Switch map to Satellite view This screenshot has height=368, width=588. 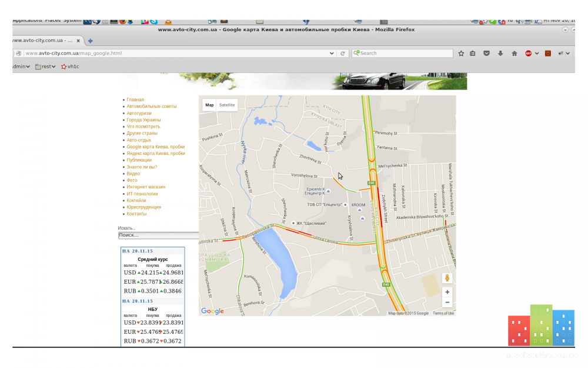tap(227, 105)
